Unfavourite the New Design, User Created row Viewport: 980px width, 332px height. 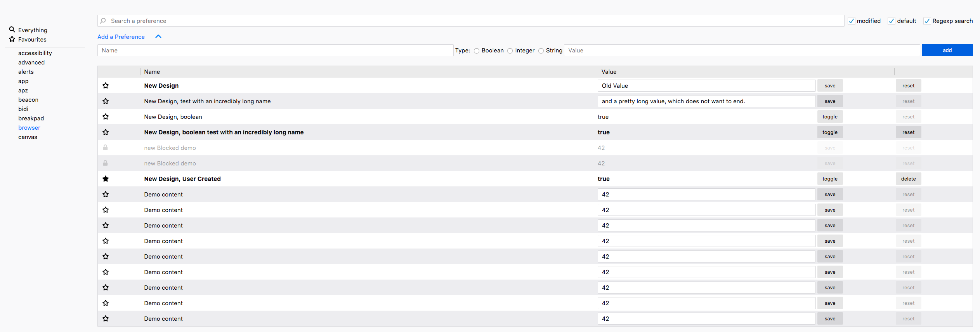click(106, 179)
